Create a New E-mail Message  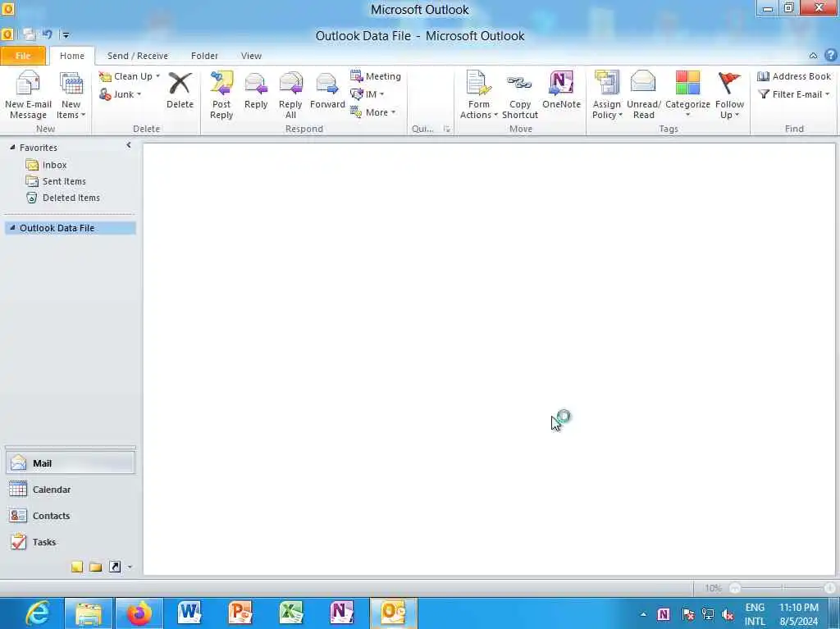(29, 95)
